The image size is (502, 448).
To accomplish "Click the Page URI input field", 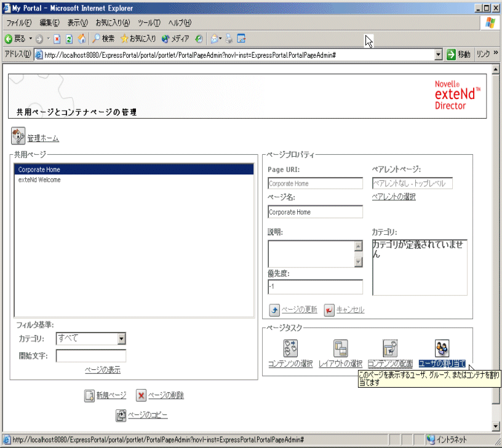I will [316, 183].
